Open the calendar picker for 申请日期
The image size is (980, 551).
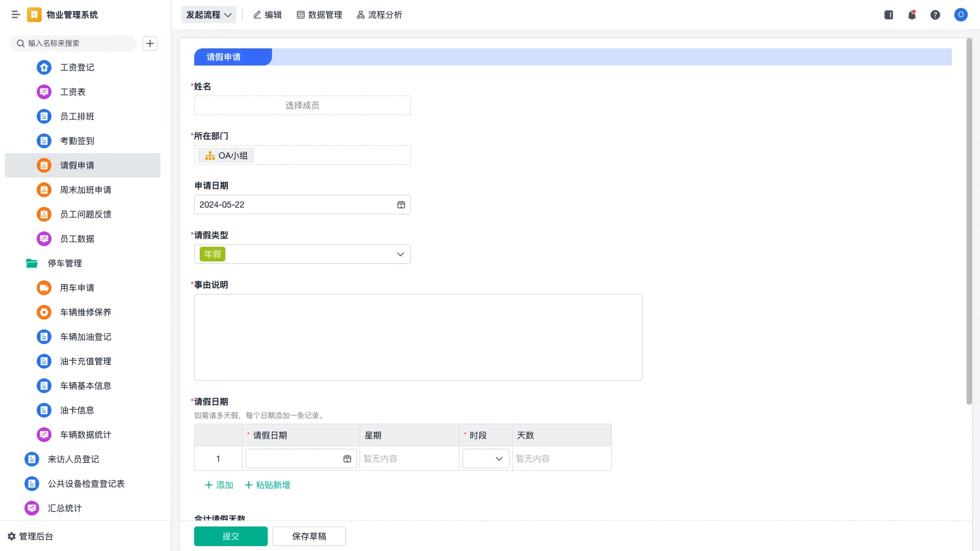(401, 204)
